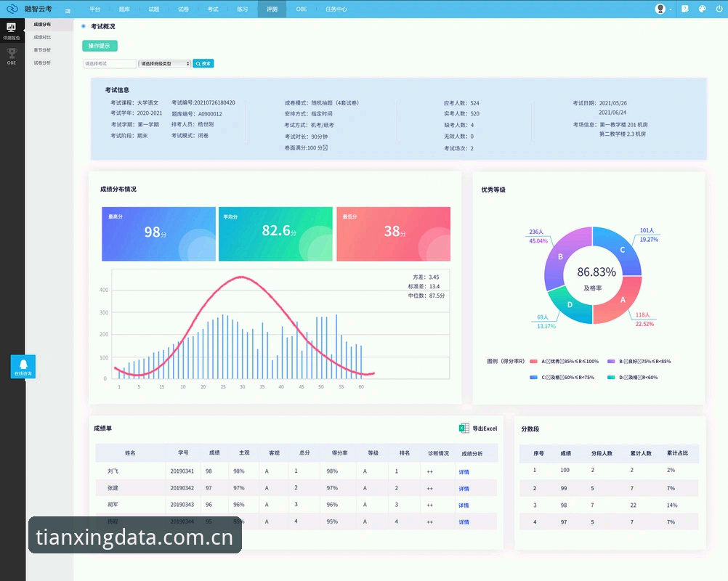Select 试卷分析 in the side menu
This screenshot has width=728, height=581.
[42, 62]
